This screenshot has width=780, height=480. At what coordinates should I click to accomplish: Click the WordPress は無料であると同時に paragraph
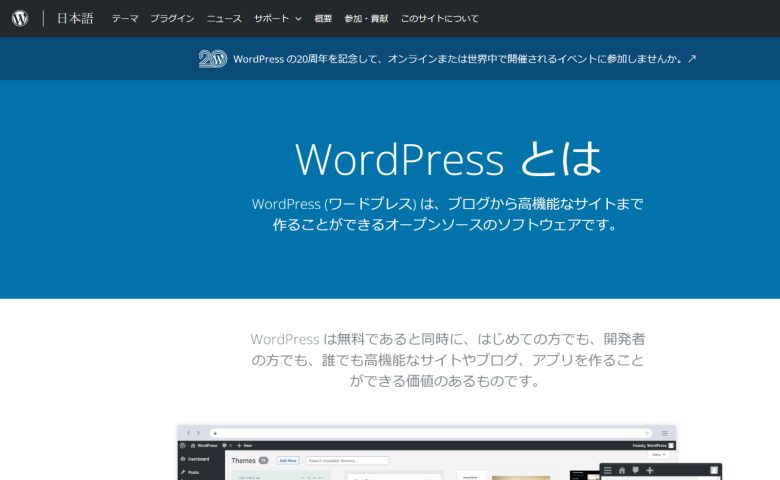click(448, 360)
